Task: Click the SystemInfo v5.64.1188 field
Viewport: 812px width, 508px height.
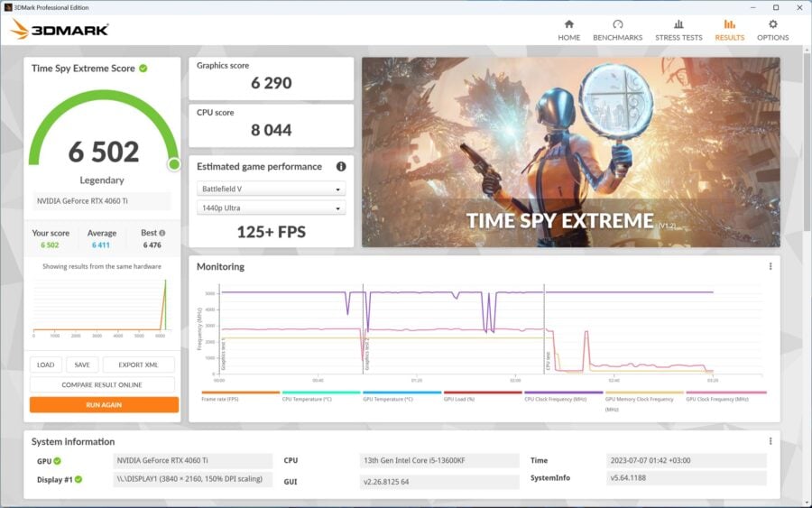Action: (687, 478)
